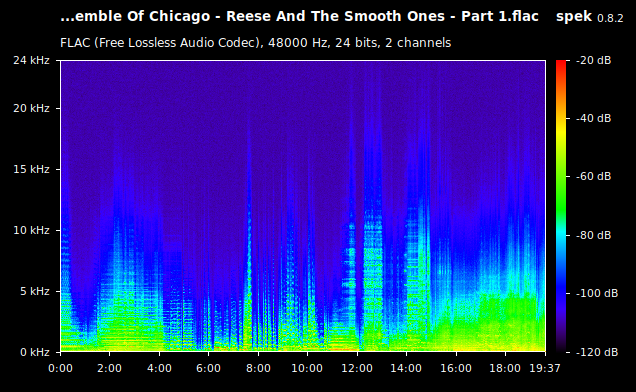Click the '10:00' time axis label

[x=307, y=368]
